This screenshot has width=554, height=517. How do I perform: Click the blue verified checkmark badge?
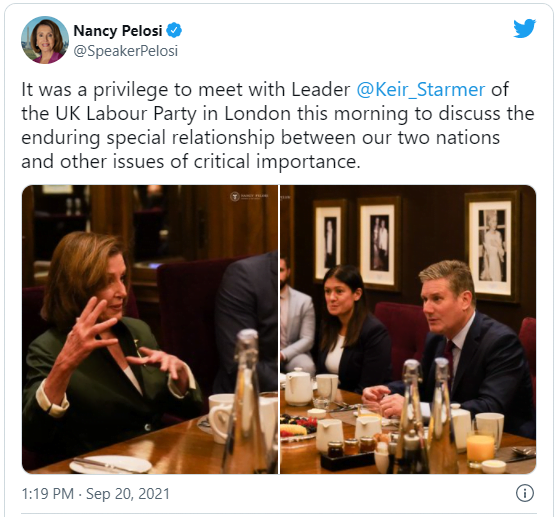point(174,30)
